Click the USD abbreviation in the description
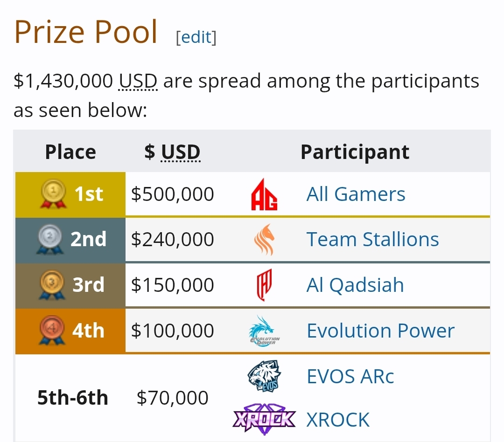The width and height of the screenshot is (504, 442). tap(138, 81)
